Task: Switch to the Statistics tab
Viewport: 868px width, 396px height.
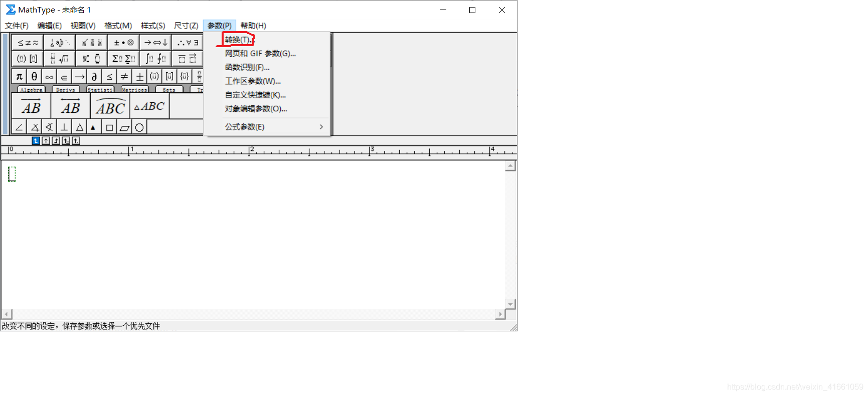Action: click(x=100, y=90)
